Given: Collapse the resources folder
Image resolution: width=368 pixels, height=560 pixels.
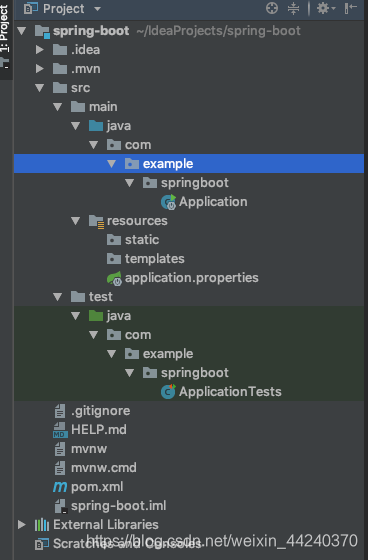Looking at the screenshot, I should pyautogui.click(x=75, y=221).
